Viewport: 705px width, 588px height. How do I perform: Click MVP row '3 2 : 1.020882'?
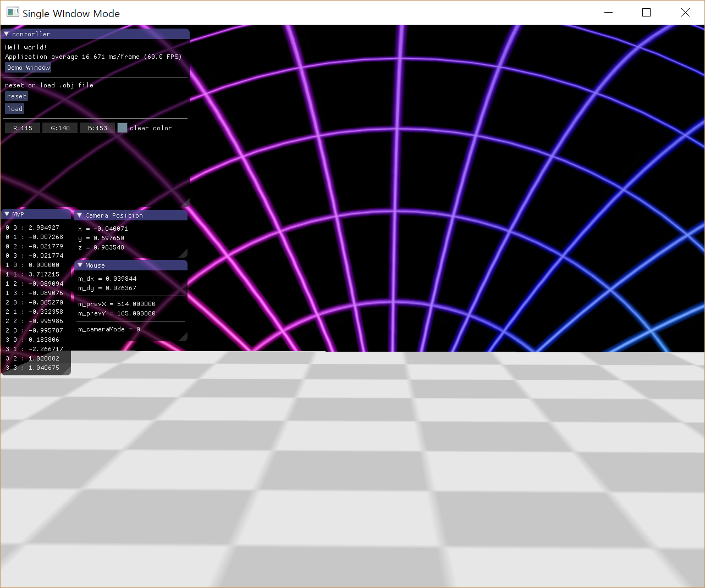[32, 358]
